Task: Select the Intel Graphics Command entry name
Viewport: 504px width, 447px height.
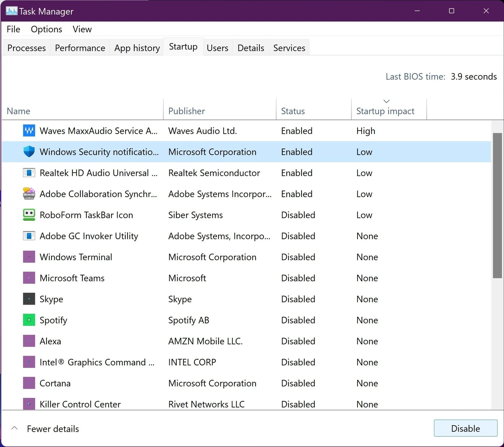Action: point(97,362)
